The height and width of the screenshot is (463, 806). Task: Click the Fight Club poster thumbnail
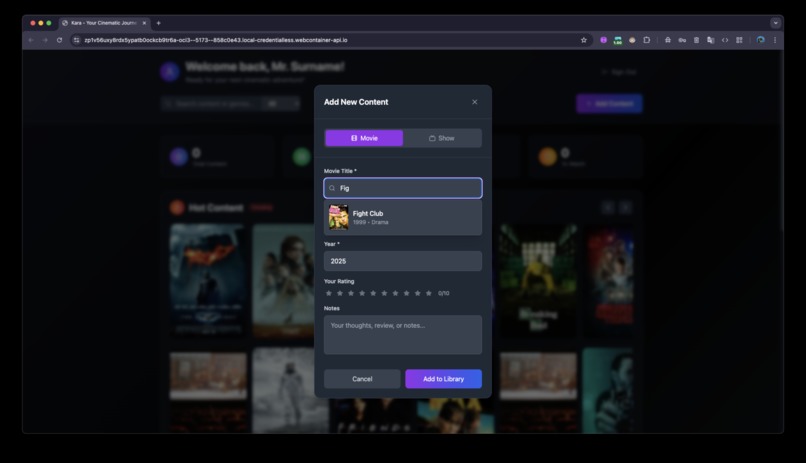pos(339,217)
